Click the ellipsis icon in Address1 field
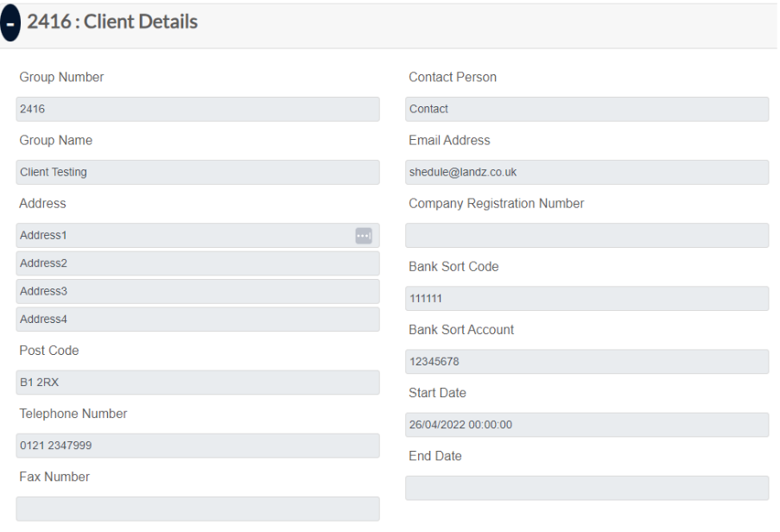Image resolution: width=780 pixels, height=532 pixels. 364,236
